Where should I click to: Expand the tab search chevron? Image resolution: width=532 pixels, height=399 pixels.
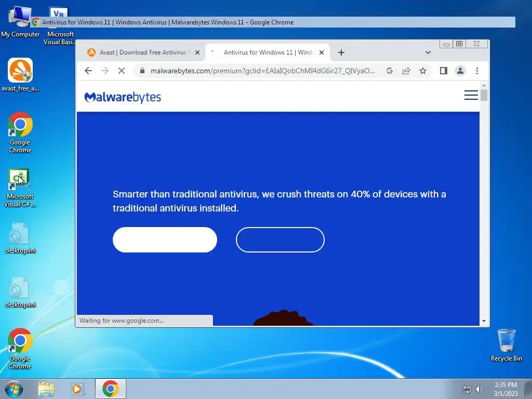[428, 52]
